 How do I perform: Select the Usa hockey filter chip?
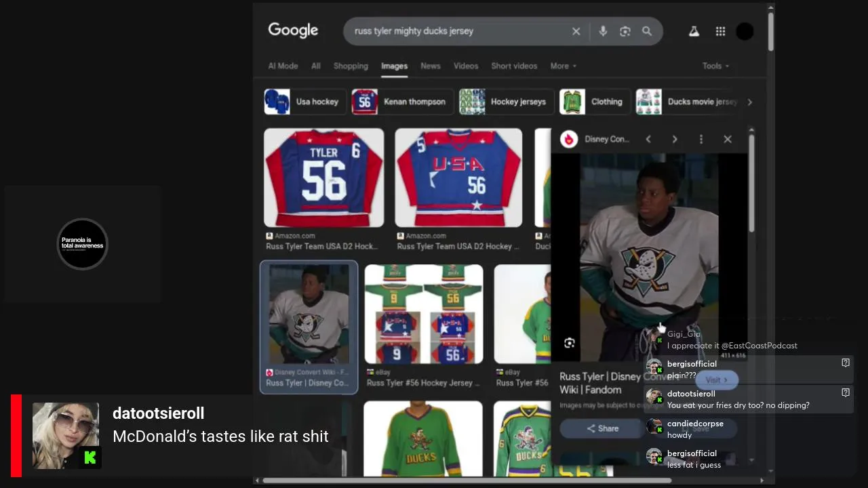(304, 102)
